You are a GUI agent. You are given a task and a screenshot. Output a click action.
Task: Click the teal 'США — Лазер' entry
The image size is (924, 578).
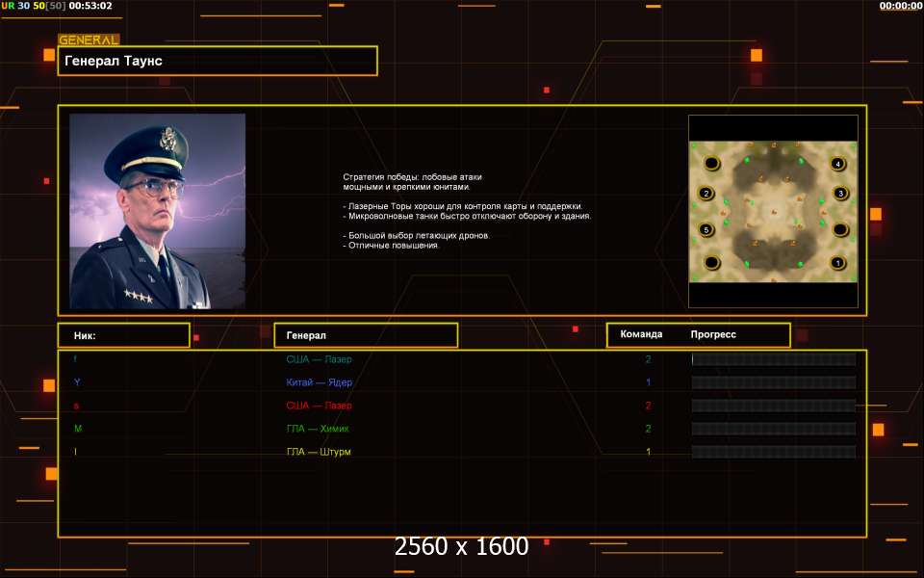tap(319, 359)
